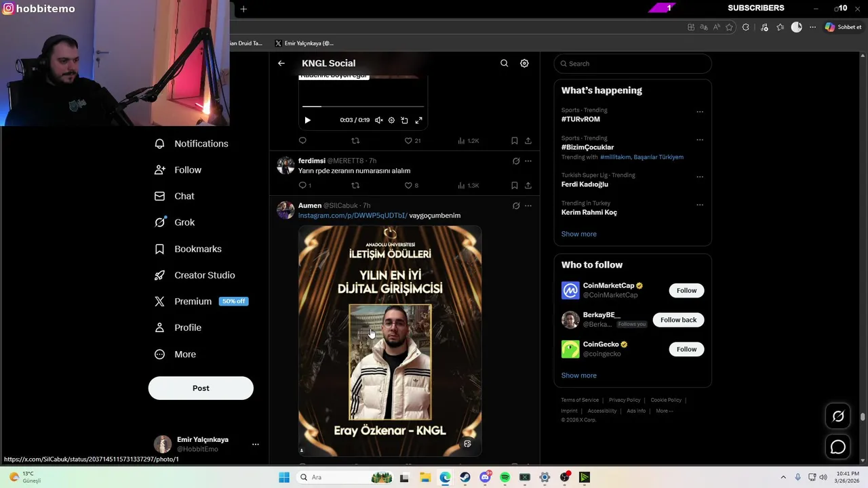Viewport: 868px width, 488px height.
Task: Follow CoinMarketCap
Action: coord(686,291)
